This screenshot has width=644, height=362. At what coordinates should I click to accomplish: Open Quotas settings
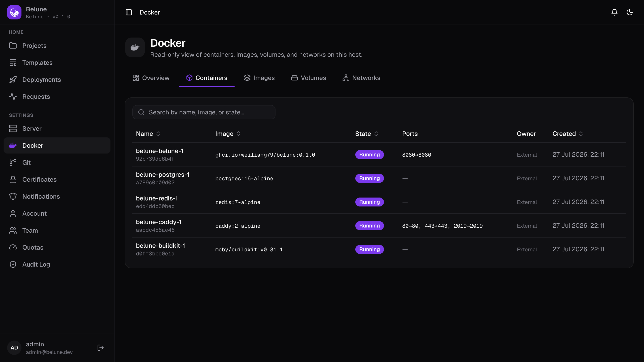click(x=57, y=247)
